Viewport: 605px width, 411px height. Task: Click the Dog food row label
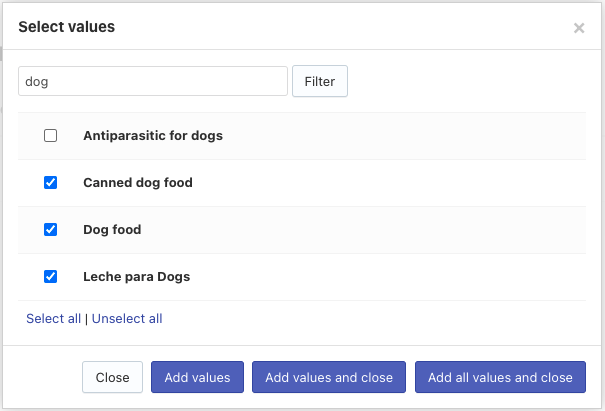(x=112, y=230)
